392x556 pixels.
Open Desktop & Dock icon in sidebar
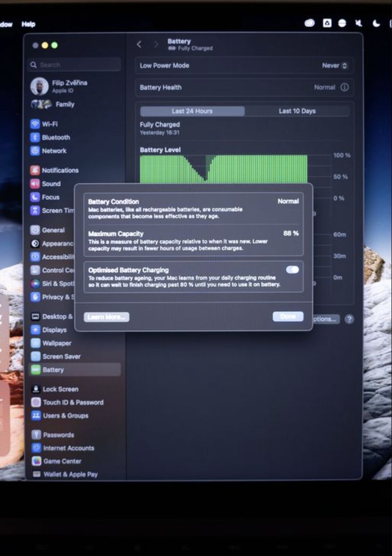point(35,317)
